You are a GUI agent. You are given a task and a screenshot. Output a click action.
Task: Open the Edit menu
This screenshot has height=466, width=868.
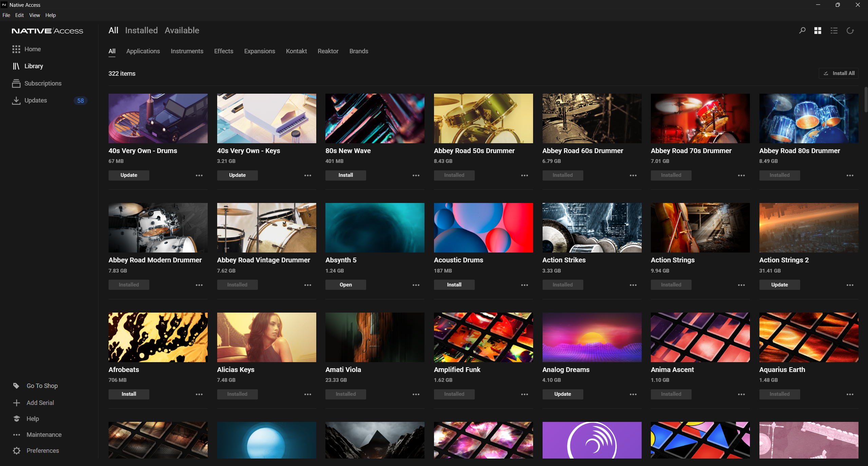tap(19, 15)
